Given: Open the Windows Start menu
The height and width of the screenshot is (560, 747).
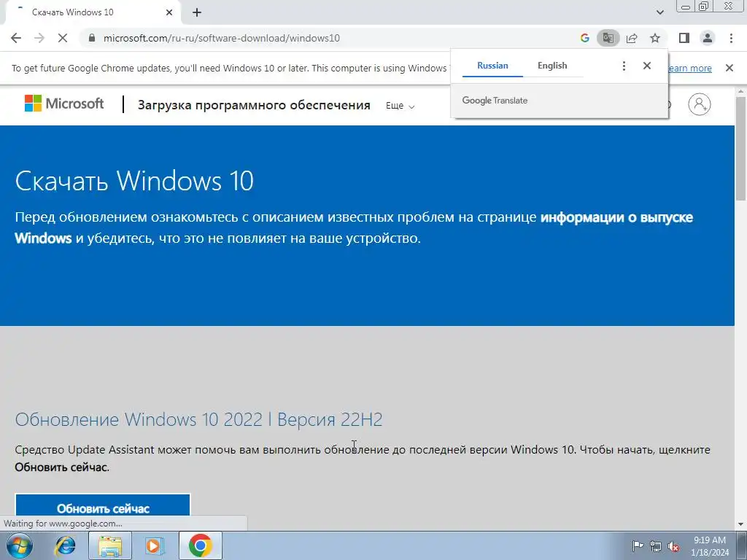Looking at the screenshot, I should tap(18, 545).
